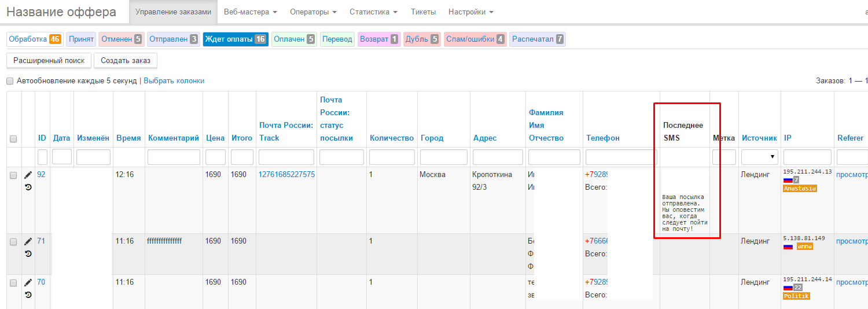Click the orange Anastasia operator tag
This screenshot has width=868, height=309.
point(800,189)
